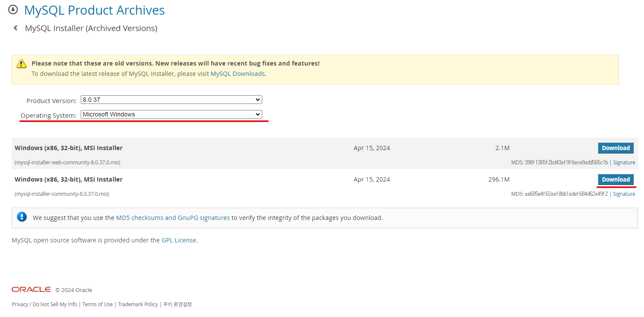The image size is (644, 317).
Task: Click the download arrow icon beside MySQL Product Archives
Action: [13, 9]
